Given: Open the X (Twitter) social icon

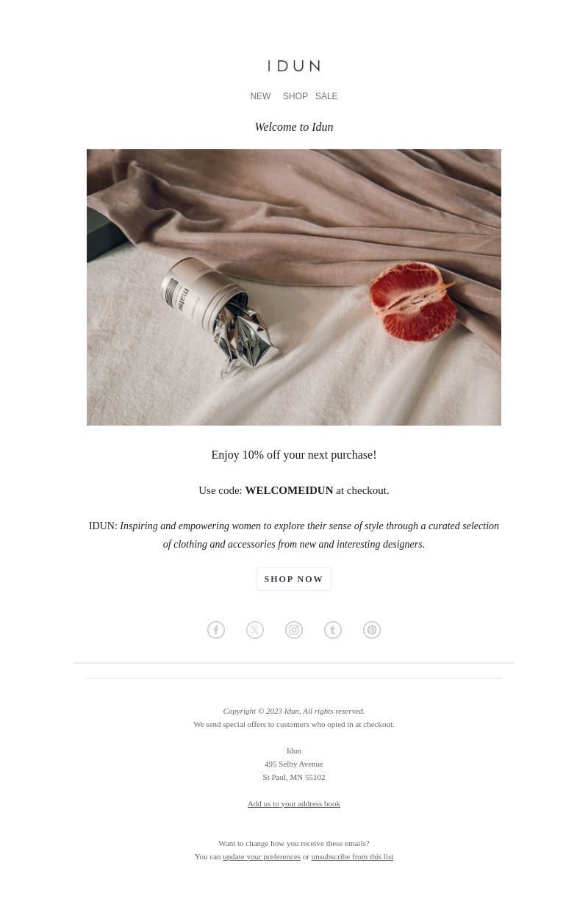Looking at the screenshot, I should click(255, 630).
